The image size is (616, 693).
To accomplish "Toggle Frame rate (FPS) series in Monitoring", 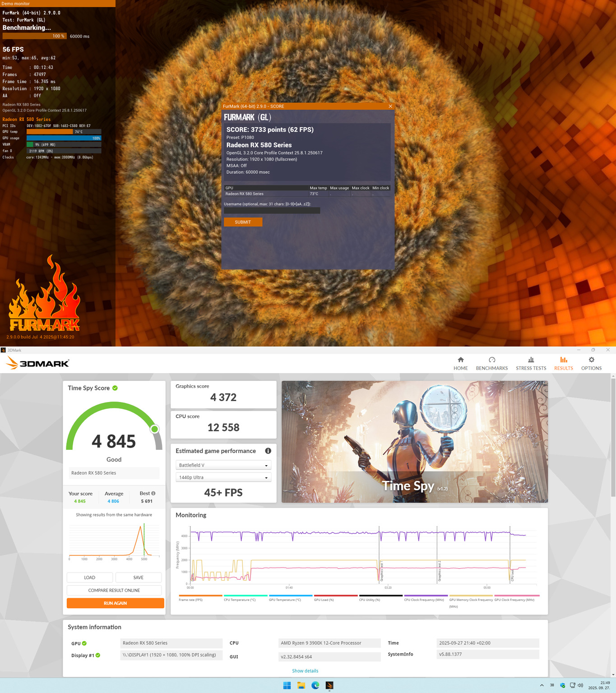I will pos(200,598).
